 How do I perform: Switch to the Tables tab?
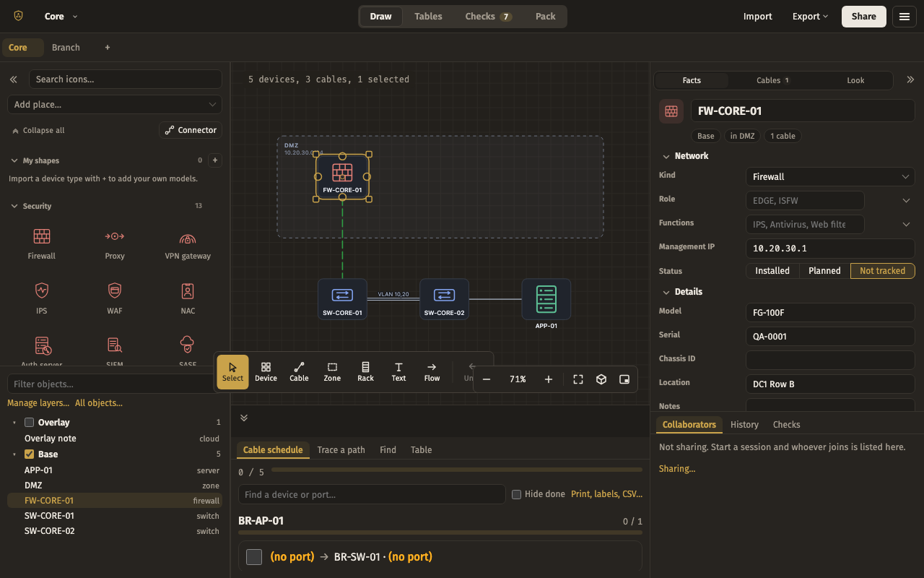tap(428, 17)
